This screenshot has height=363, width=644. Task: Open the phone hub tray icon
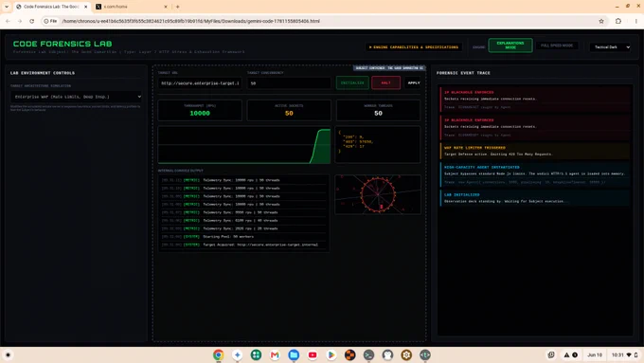pyautogui.click(x=551, y=354)
